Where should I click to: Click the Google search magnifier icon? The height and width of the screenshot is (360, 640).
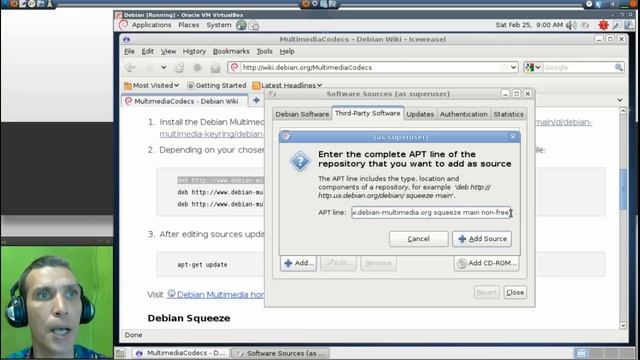click(619, 67)
